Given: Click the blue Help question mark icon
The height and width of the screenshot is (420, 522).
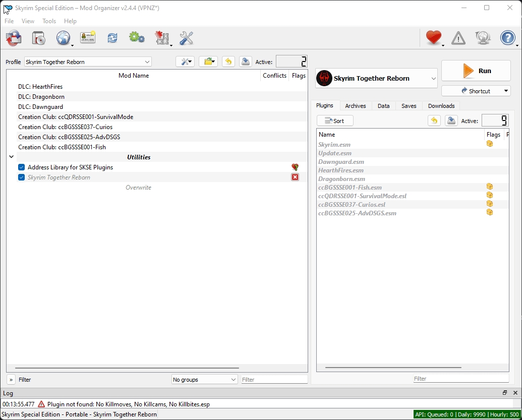Looking at the screenshot, I should [507, 38].
